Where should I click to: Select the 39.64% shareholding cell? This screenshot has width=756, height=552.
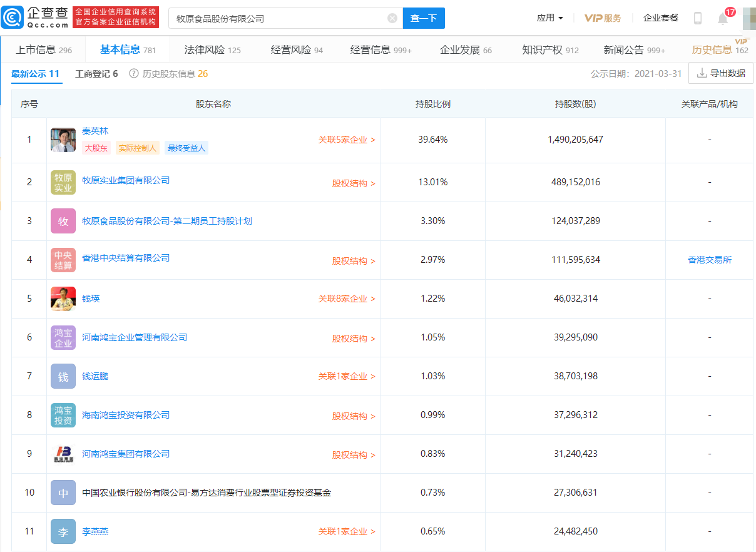click(x=433, y=140)
